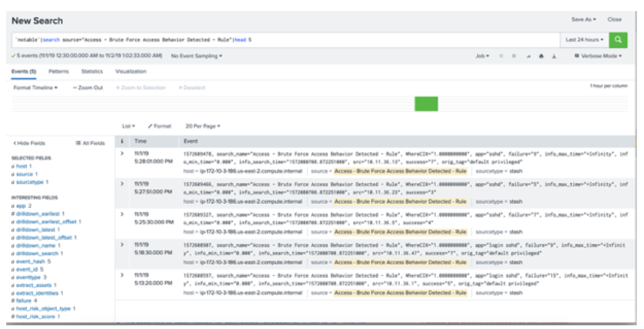Image resolution: width=644 pixels, height=329 pixels.
Task: Click the Event column header
Action: [190, 141]
